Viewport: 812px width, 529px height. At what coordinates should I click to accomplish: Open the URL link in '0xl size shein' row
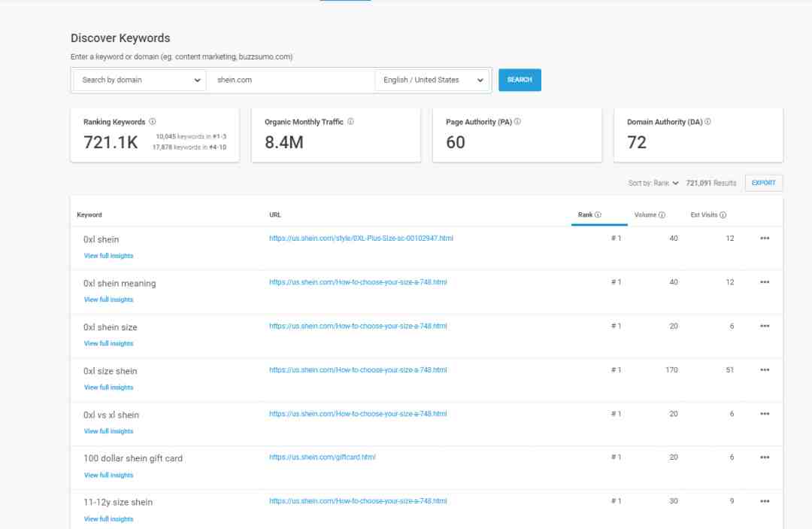[x=358, y=370]
